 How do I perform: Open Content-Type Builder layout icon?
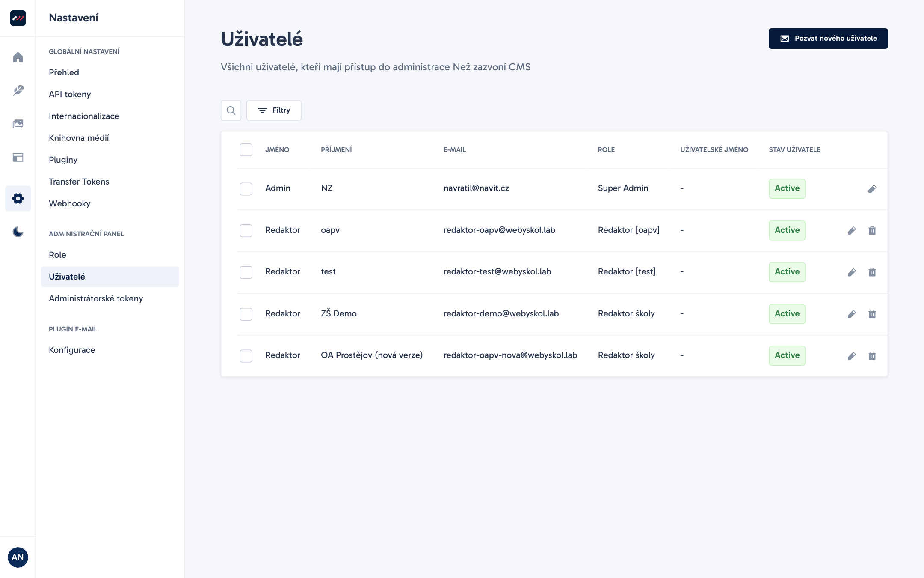(18, 157)
